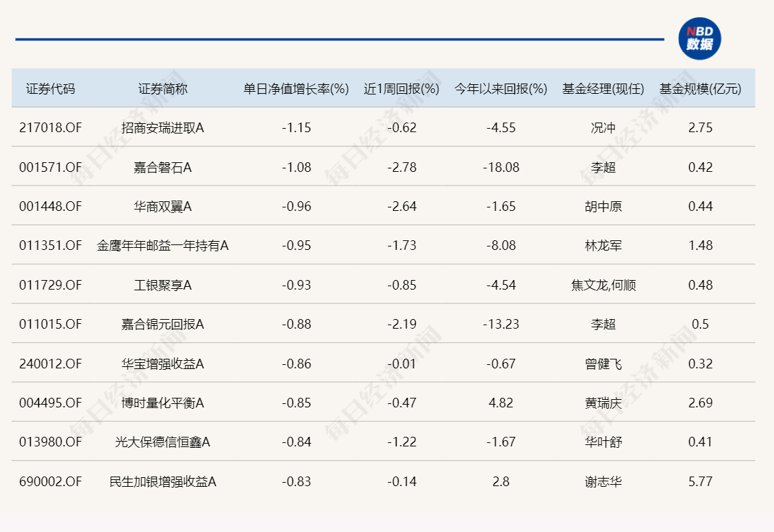Select weekly return value -0.01
This screenshot has width=774, height=532.
pyautogui.click(x=401, y=364)
